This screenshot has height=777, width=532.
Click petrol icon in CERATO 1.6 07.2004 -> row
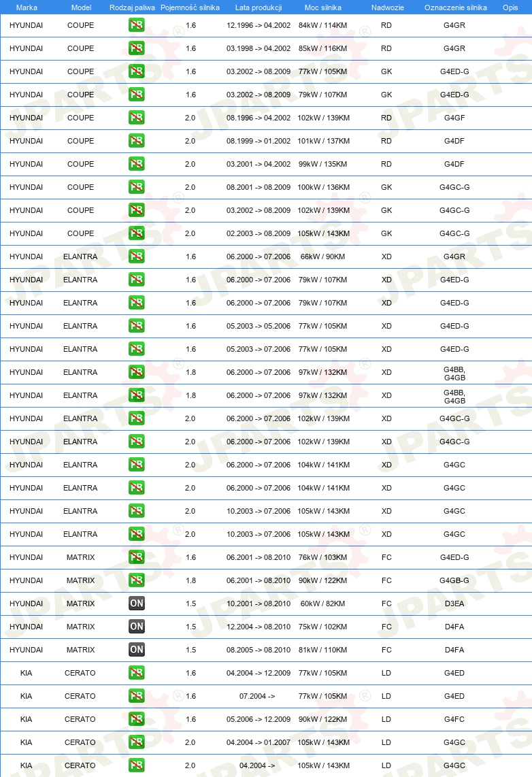136,696
